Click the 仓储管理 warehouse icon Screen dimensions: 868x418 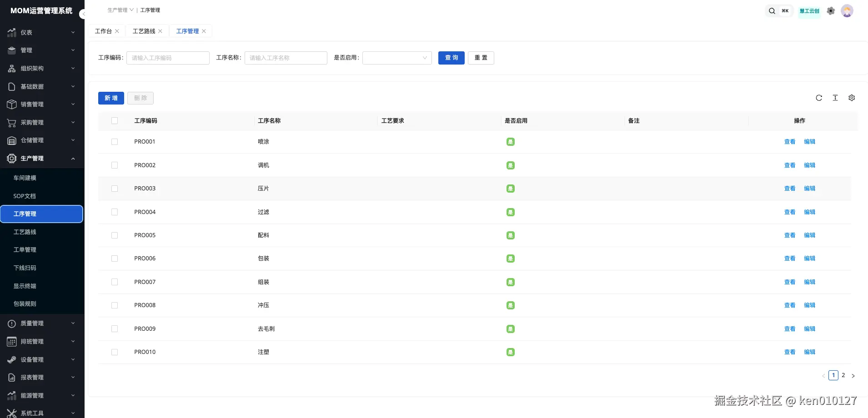12,140
